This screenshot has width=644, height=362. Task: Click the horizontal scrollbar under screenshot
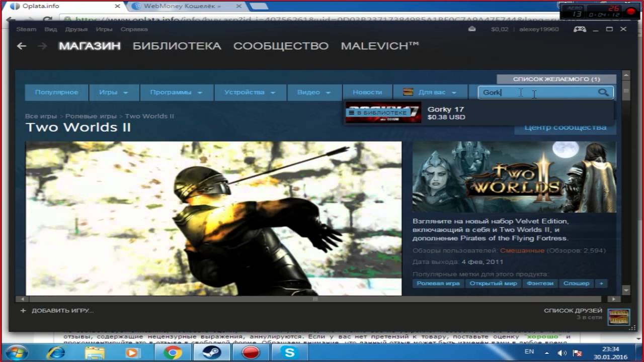tap(315, 299)
